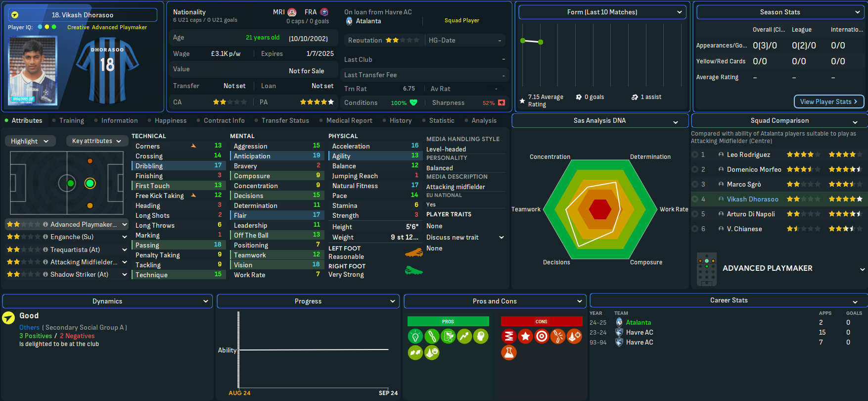Viewport: 868px width, 401px height.
Task: Click the green Conditions heart icon
Action: (413, 103)
